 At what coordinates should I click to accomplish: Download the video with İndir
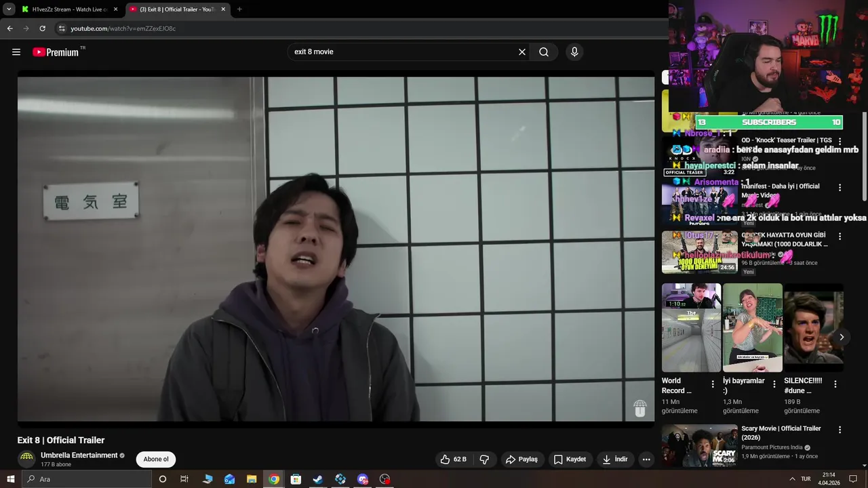point(614,460)
